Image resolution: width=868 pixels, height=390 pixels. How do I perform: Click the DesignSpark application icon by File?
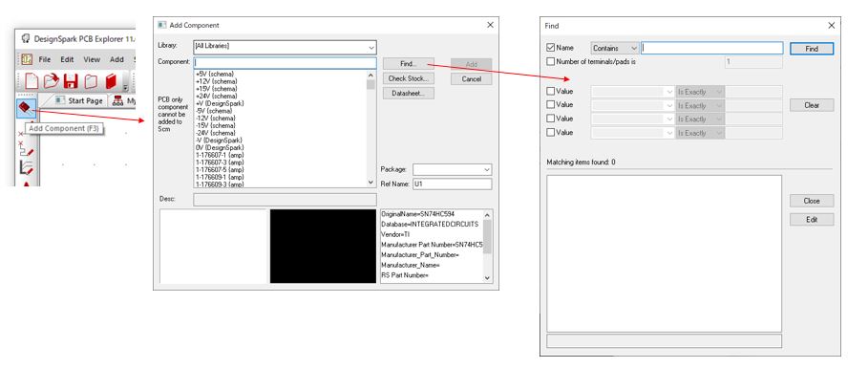[27, 59]
